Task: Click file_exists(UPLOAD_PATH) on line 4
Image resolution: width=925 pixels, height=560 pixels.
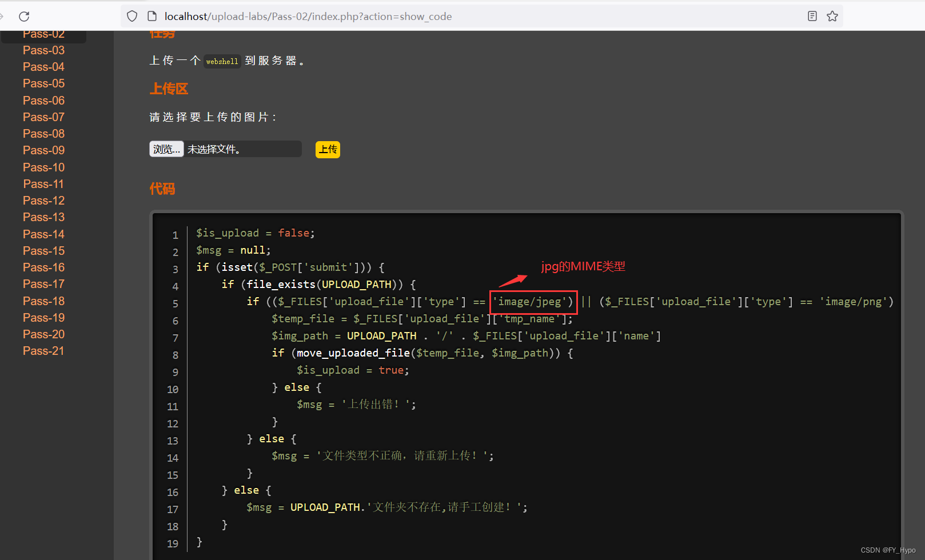Action: pos(322,285)
